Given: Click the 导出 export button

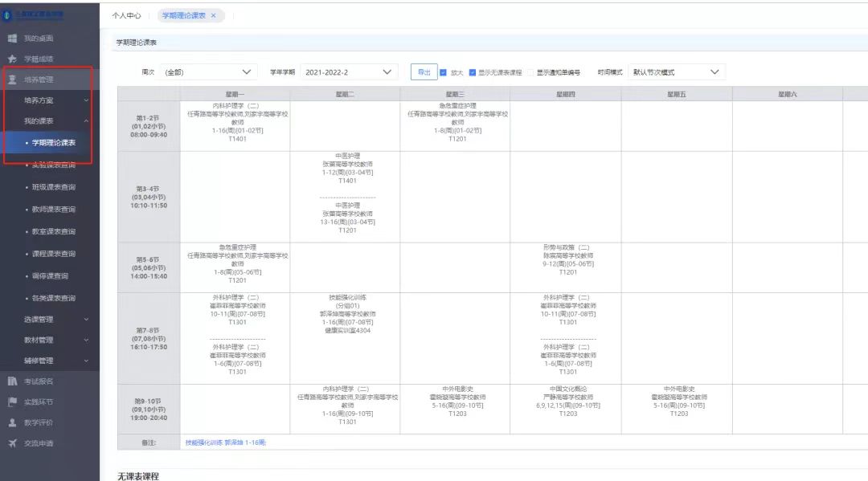Looking at the screenshot, I should [424, 72].
